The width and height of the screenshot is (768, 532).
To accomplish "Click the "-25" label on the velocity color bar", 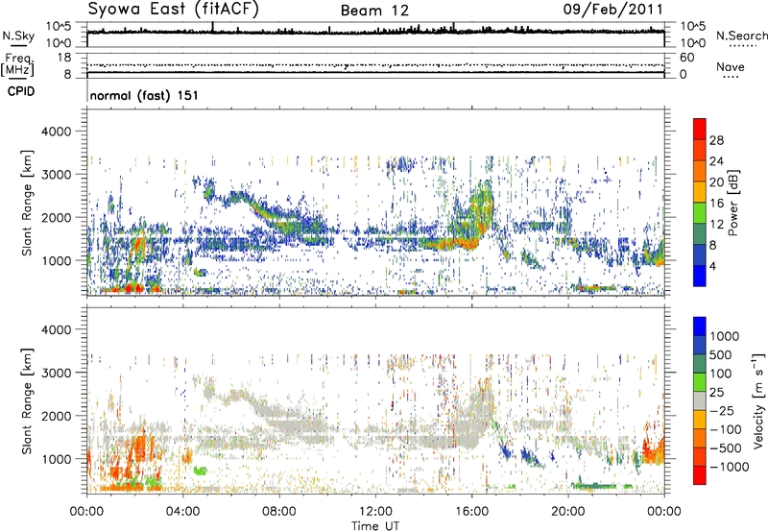I will (722, 410).
